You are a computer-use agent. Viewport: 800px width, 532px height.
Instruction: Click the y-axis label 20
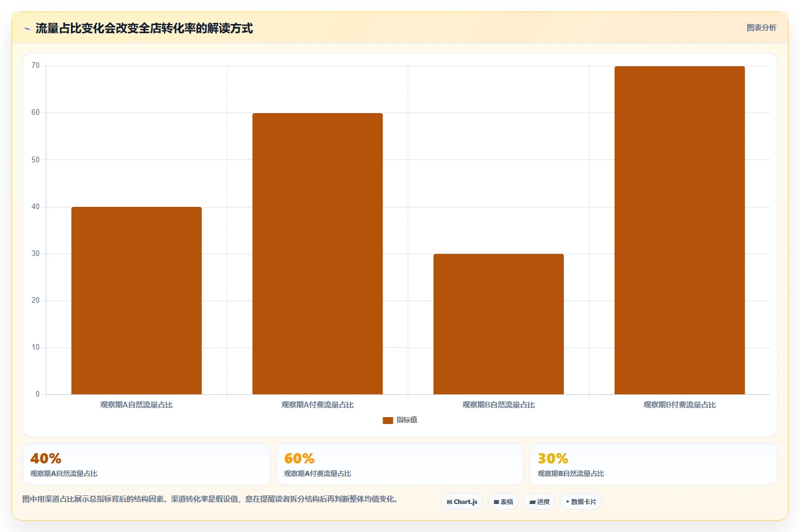pyautogui.click(x=35, y=301)
